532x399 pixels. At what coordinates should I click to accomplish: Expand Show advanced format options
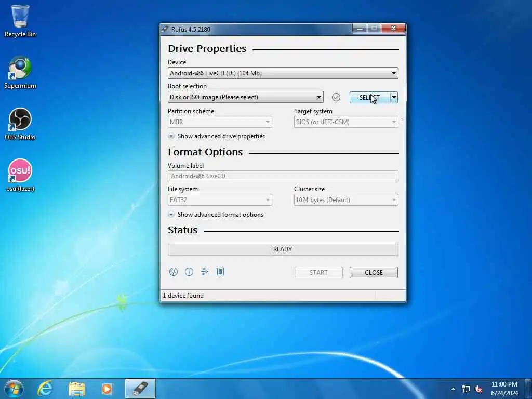tap(216, 215)
